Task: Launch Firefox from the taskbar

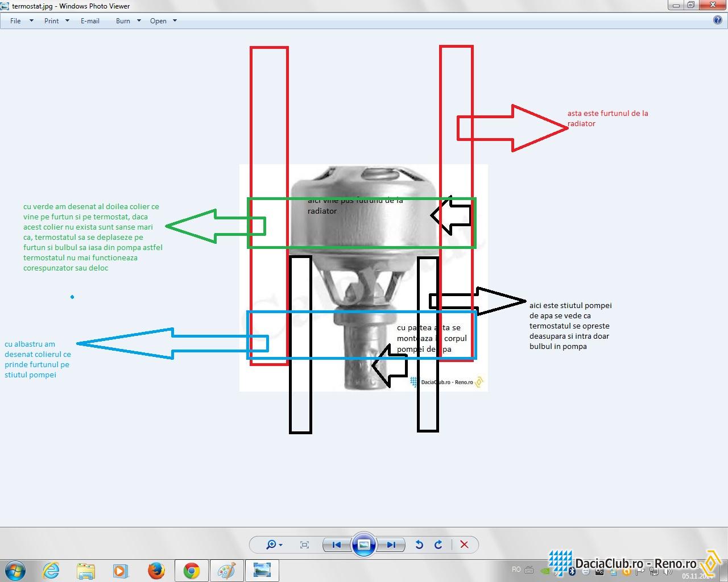Action: click(156, 571)
